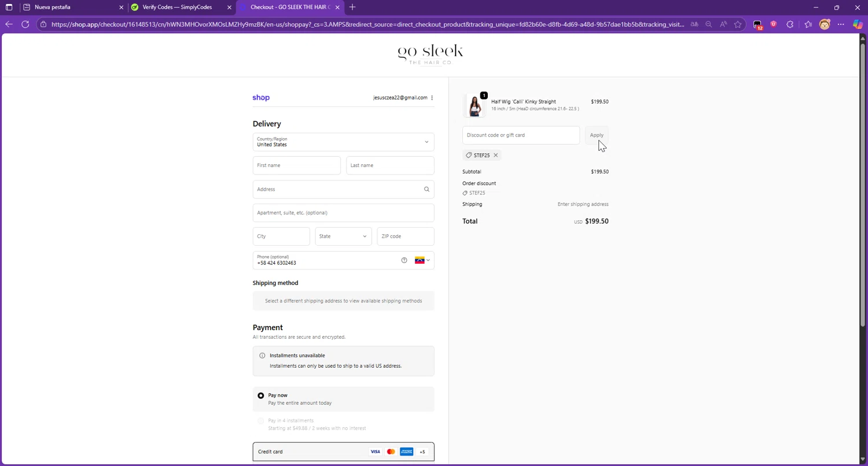Open the read aloud icon
Image resolution: width=868 pixels, height=466 pixels.
click(723, 24)
